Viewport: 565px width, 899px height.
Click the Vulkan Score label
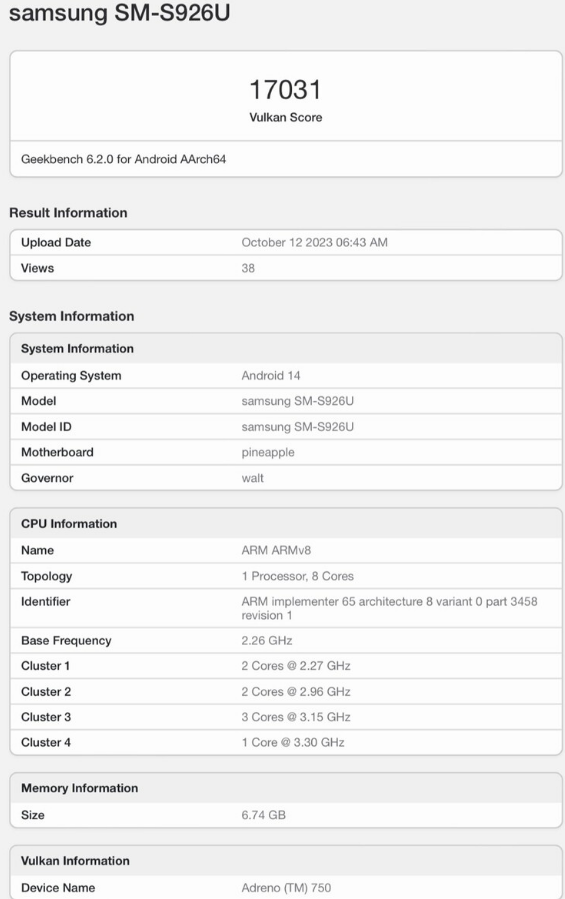286,118
